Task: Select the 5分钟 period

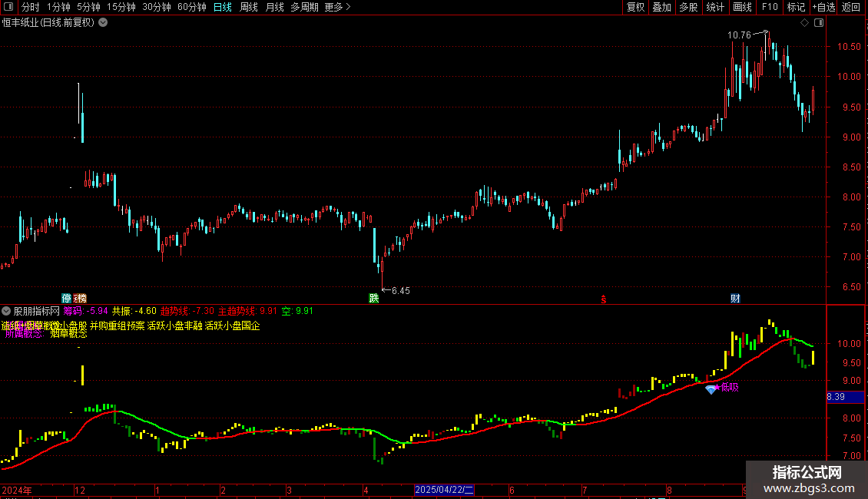Action: click(88, 7)
